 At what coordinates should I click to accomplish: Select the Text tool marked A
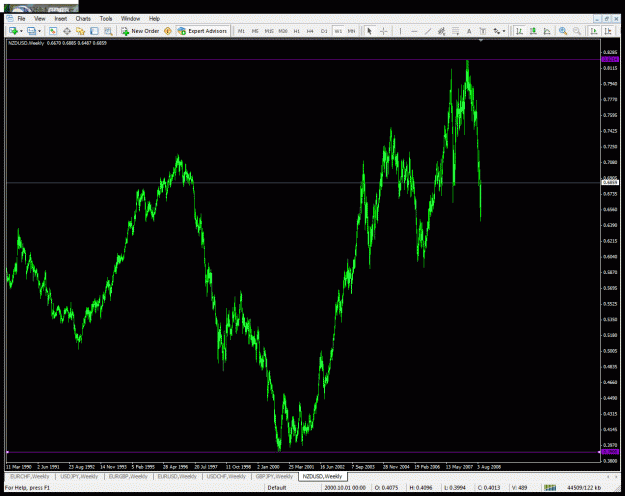469,31
